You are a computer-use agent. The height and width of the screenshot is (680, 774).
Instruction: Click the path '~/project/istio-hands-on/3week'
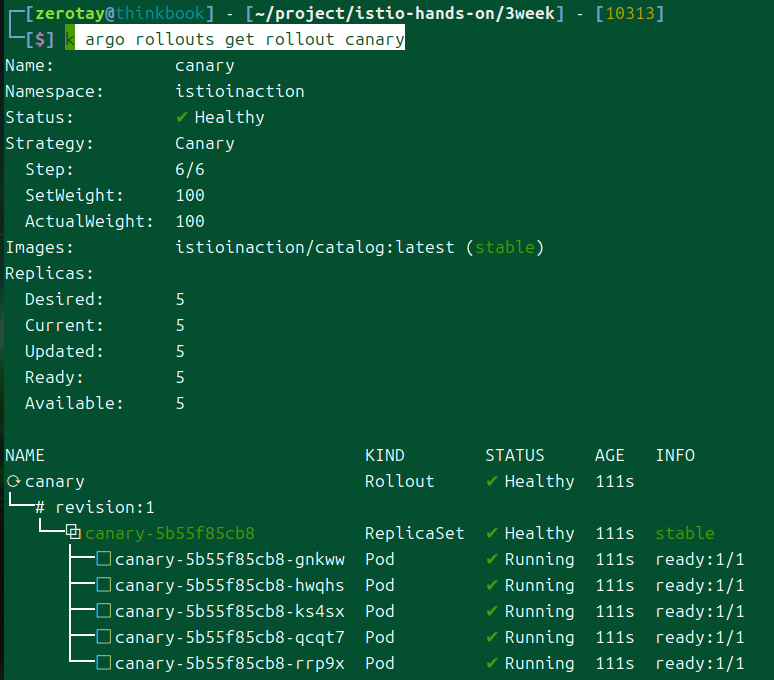click(405, 13)
